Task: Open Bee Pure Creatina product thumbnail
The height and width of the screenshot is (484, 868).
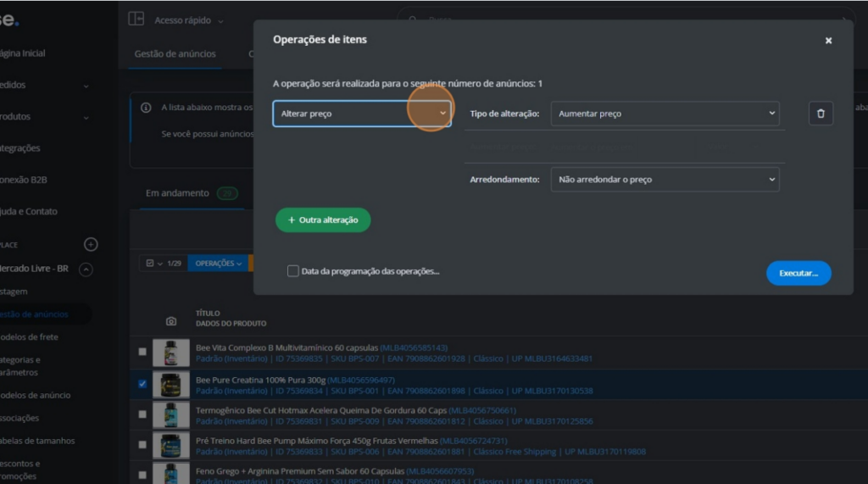Action: [x=170, y=386]
